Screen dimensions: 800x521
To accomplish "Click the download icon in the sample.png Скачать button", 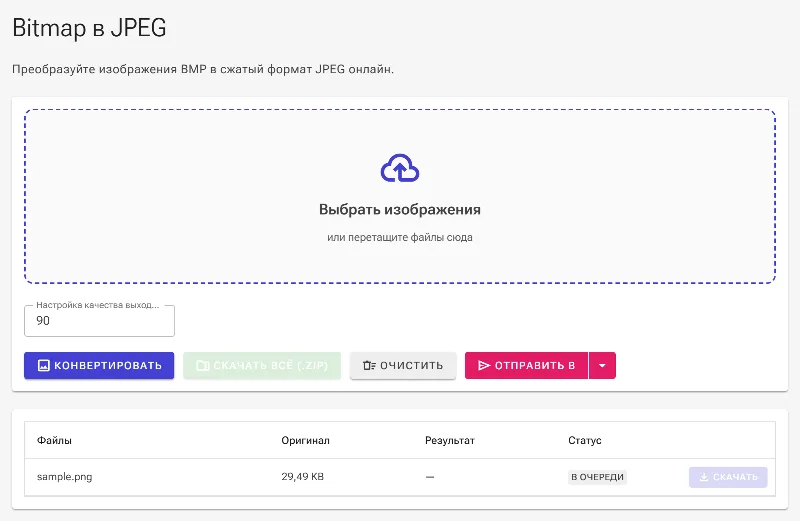I will [x=704, y=477].
